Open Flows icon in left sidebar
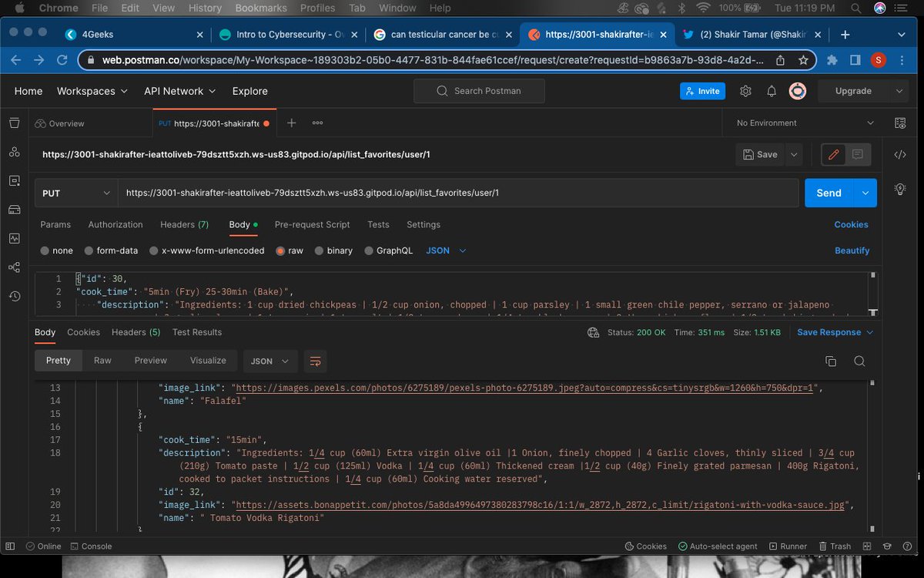 coord(14,267)
